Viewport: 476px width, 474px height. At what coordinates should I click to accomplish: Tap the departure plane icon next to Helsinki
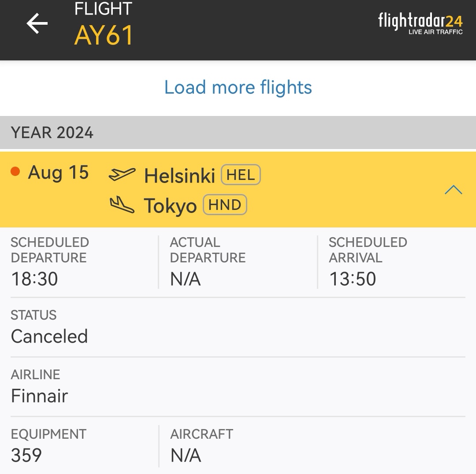[x=122, y=174]
